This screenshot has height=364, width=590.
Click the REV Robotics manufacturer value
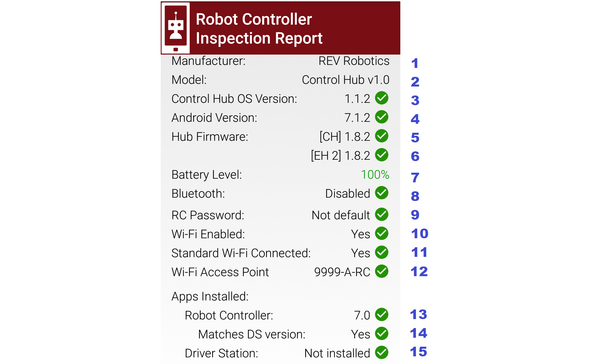click(x=354, y=61)
